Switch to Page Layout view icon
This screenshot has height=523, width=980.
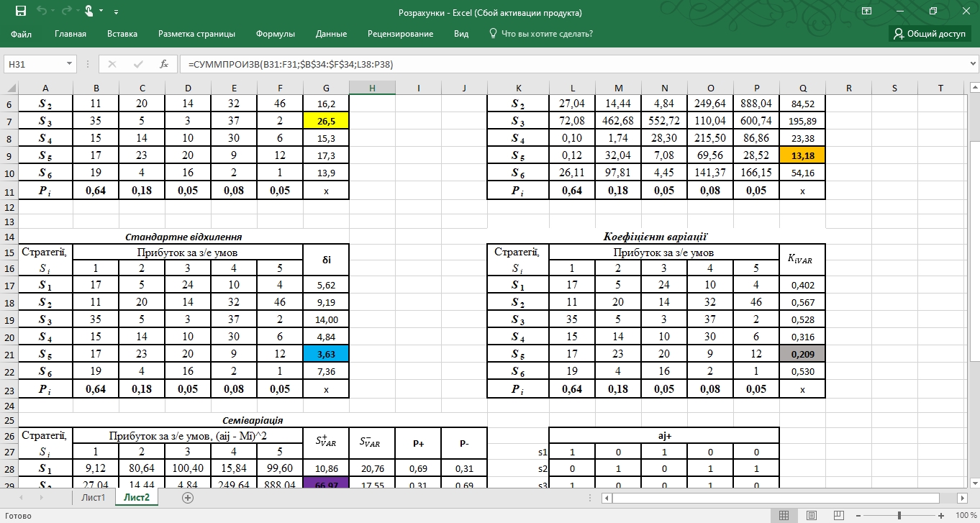coord(812,516)
